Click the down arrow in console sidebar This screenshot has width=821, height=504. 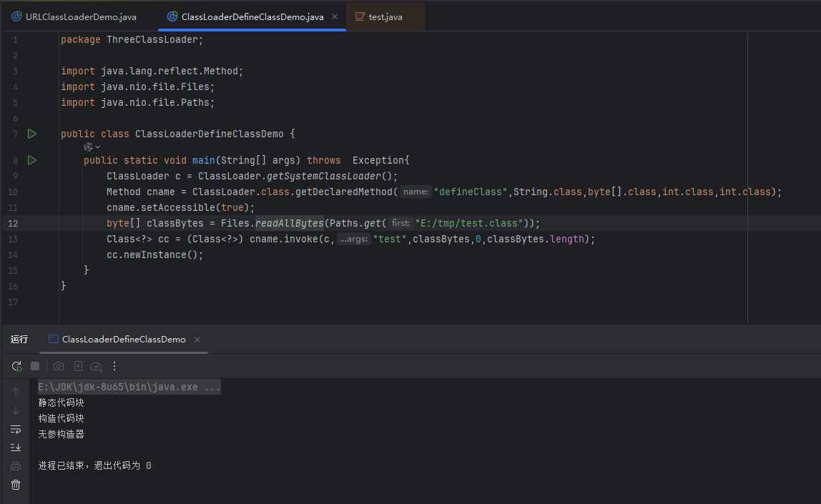tap(16, 410)
